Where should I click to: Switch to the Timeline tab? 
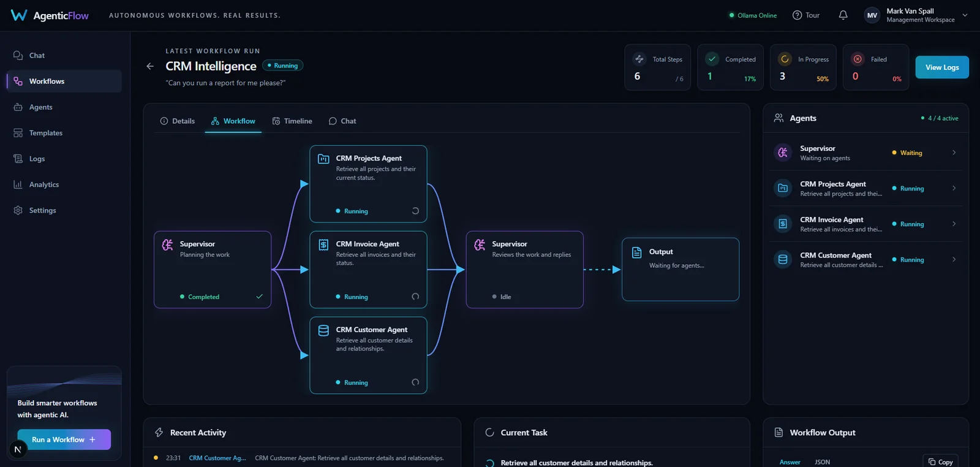(x=292, y=121)
